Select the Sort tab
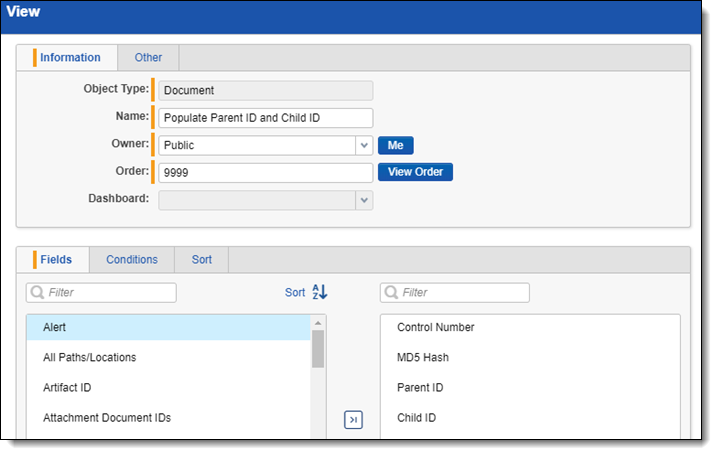The height and width of the screenshot is (455, 717). click(201, 260)
